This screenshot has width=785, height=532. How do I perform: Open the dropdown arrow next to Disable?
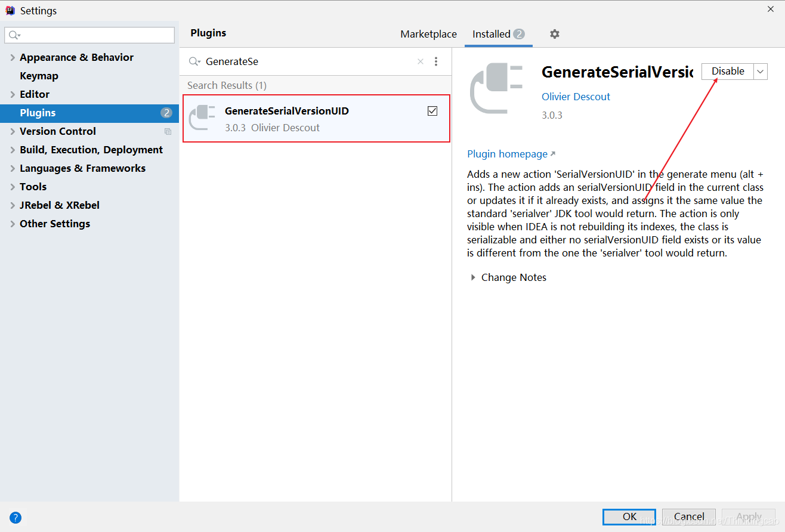click(761, 71)
